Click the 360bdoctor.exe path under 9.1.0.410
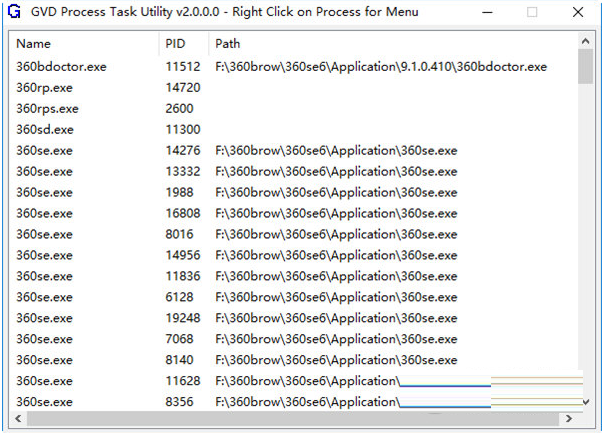Image resolution: width=602 pixels, height=433 pixels. tap(381, 67)
